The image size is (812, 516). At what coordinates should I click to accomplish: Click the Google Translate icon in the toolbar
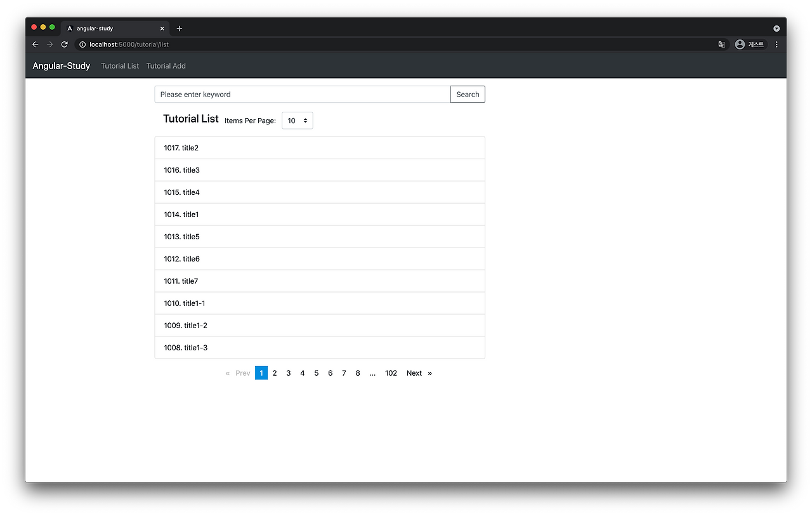click(x=721, y=44)
